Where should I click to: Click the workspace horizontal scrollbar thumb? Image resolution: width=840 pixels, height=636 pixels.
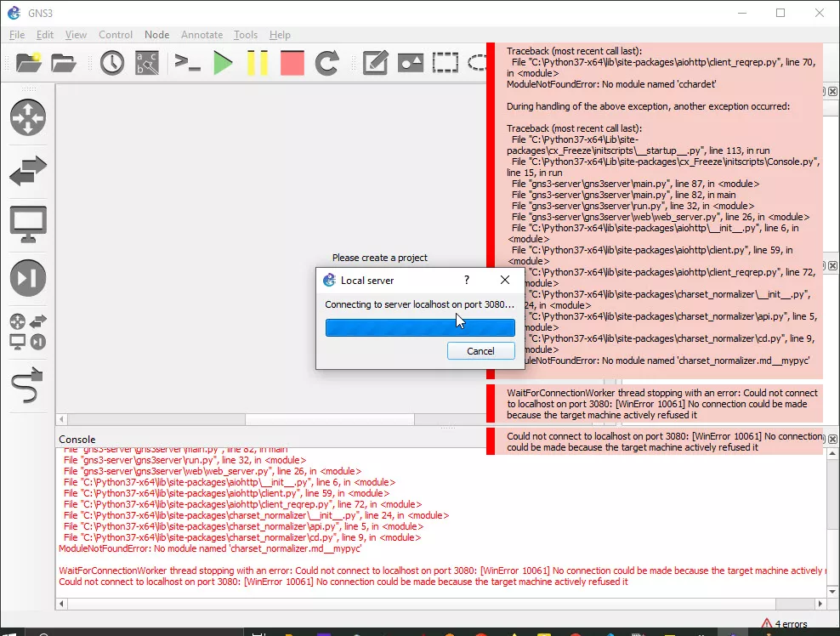coord(330,419)
